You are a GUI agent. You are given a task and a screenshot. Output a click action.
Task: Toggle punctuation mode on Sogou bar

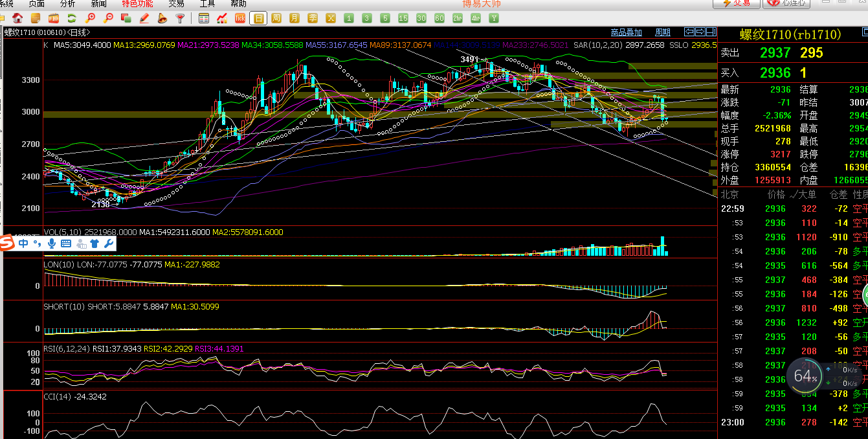pos(37,244)
